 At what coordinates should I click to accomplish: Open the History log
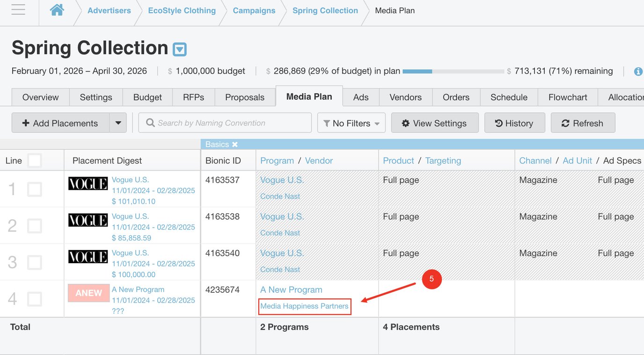(x=514, y=123)
